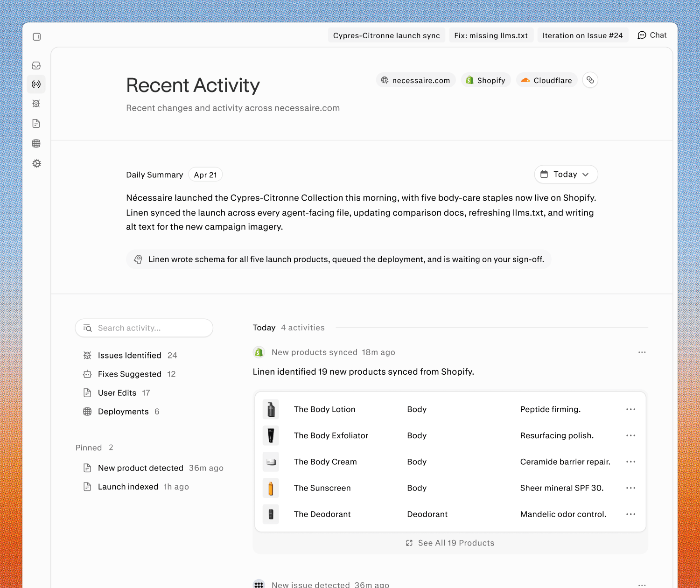Image resolution: width=700 pixels, height=588 pixels.
Task: Open more options for The Body Exfoliator
Action: (x=631, y=435)
